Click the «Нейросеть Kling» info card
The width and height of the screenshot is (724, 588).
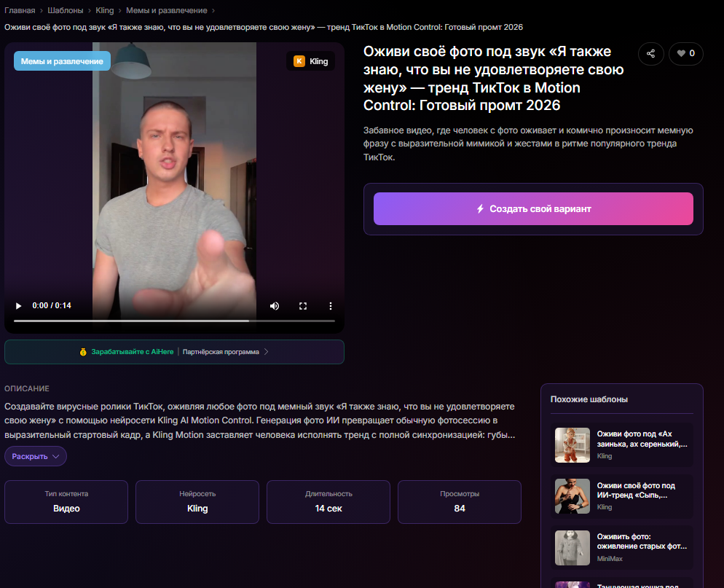click(x=197, y=502)
